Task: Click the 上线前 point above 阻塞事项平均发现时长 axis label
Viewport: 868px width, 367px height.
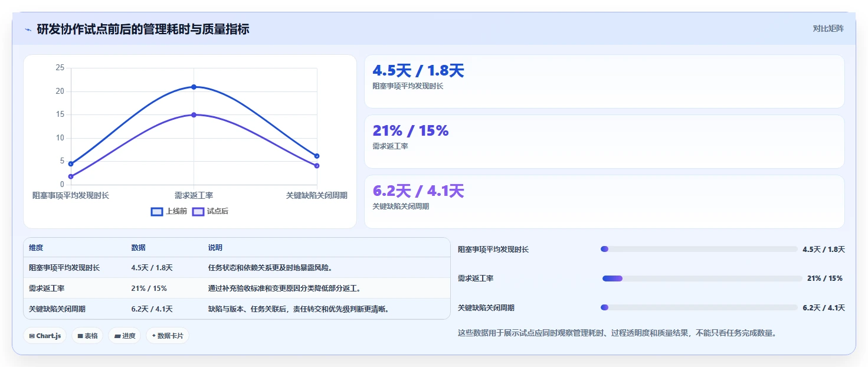Action: pos(71,163)
